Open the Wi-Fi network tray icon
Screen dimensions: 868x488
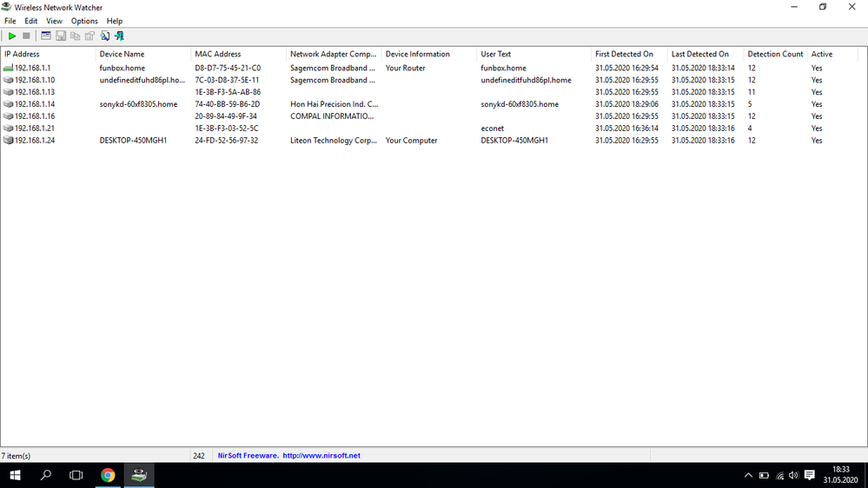pyautogui.click(x=779, y=475)
